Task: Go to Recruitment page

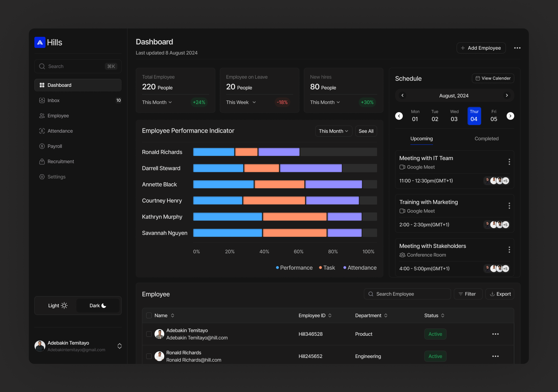Action: click(60, 161)
